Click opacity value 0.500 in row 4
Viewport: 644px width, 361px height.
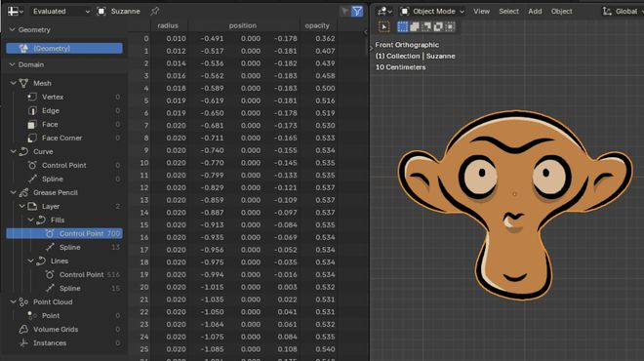click(325, 89)
